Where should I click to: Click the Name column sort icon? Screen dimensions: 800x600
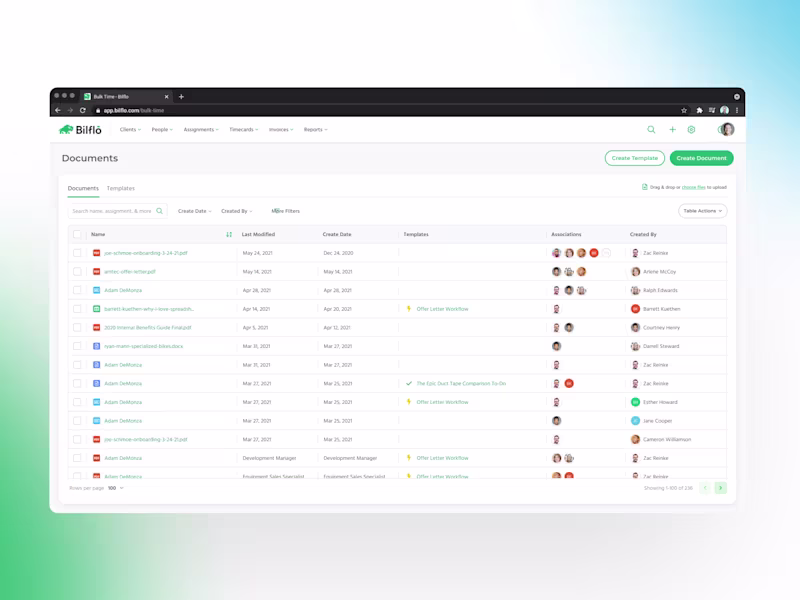point(229,234)
